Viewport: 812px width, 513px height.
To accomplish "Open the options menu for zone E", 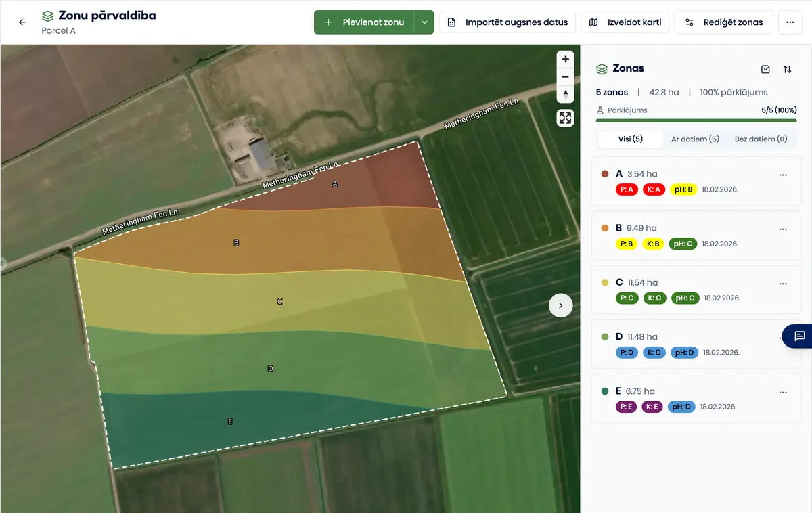I will [x=783, y=392].
